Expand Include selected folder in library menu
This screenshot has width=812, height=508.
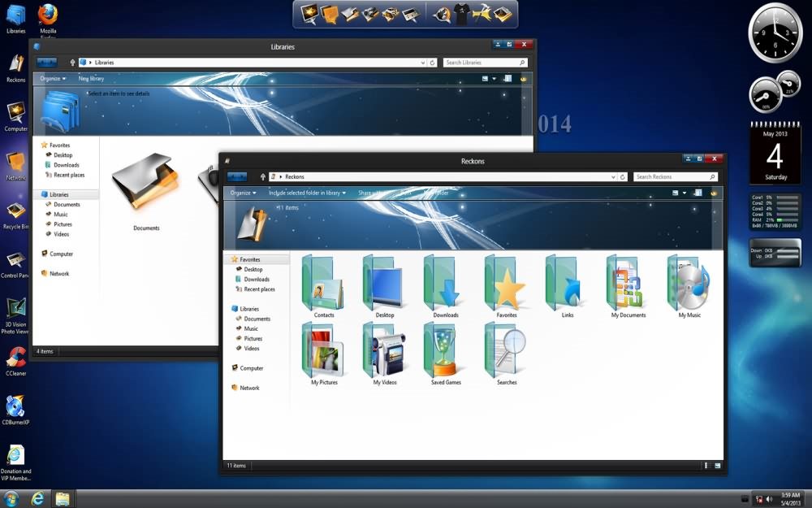coord(307,193)
